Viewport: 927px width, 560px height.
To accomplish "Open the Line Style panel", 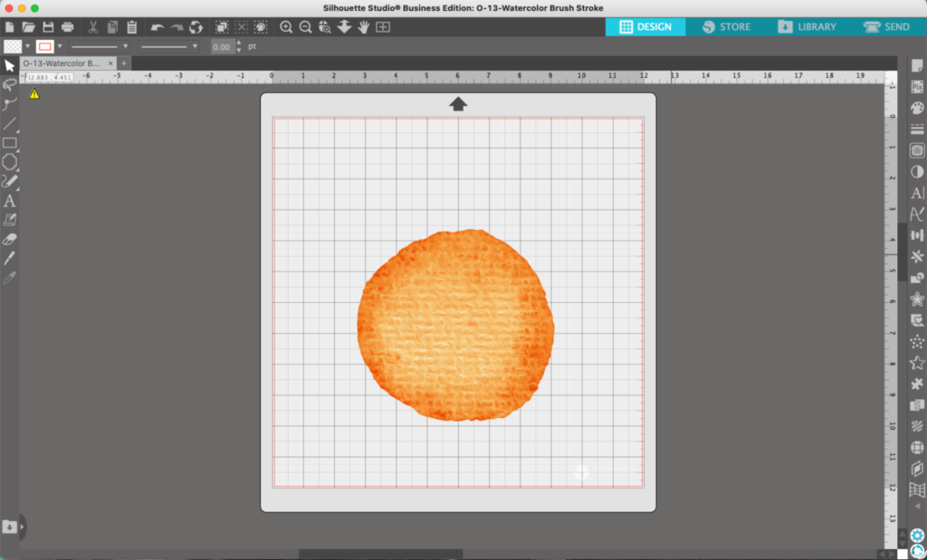I will (917, 129).
